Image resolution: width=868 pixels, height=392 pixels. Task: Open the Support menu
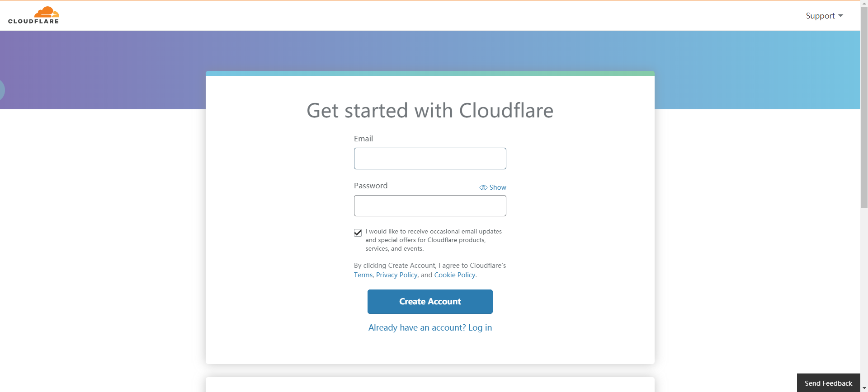pos(820,16)
